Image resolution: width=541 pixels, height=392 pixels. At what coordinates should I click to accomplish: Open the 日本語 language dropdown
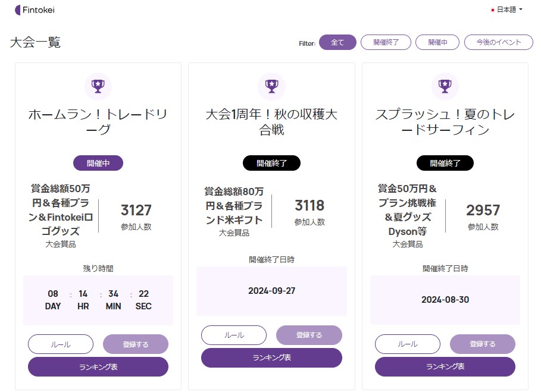click(507, 10)
